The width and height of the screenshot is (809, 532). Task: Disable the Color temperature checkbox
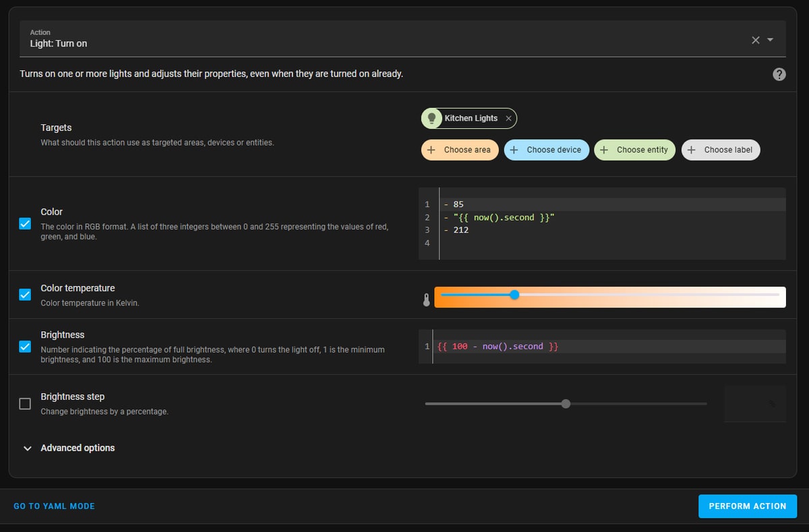(x=25, y=295)
